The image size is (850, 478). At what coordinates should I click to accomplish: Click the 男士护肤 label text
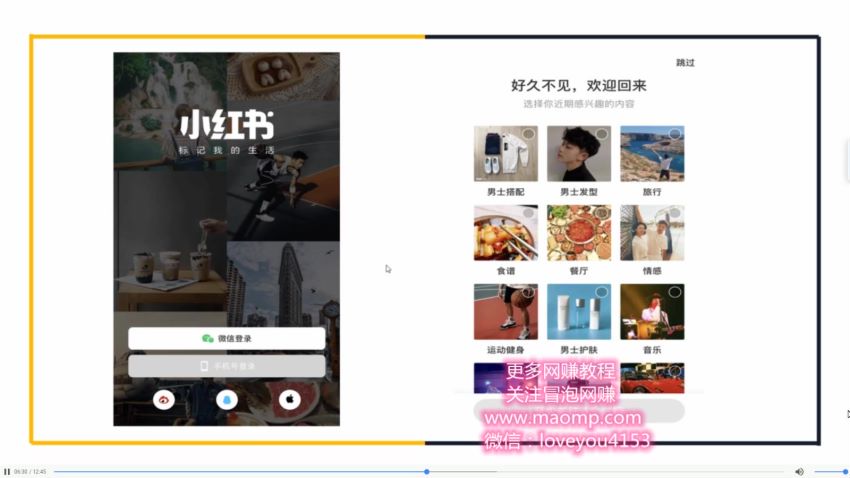[579, 350]
